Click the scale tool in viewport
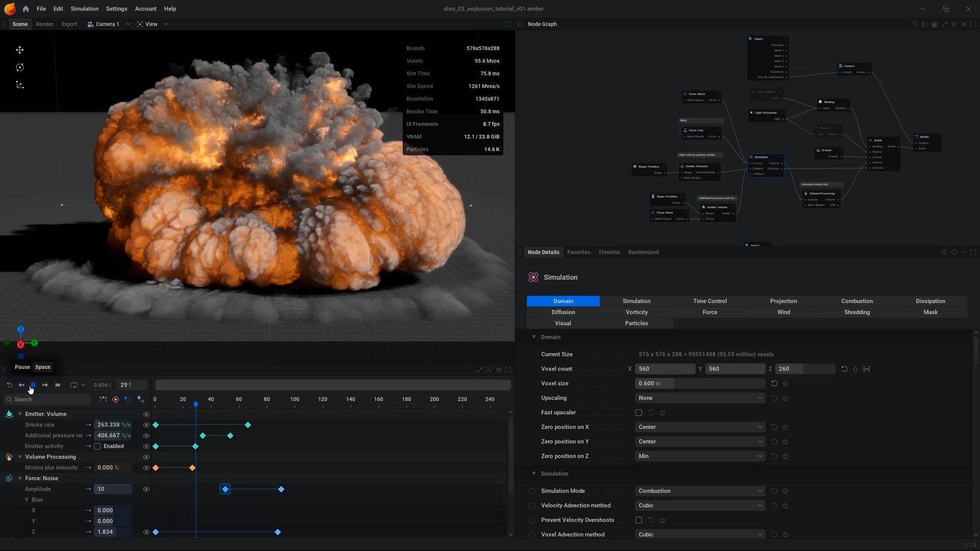Screen dimensions: 980x551 (x=20, y=85)
